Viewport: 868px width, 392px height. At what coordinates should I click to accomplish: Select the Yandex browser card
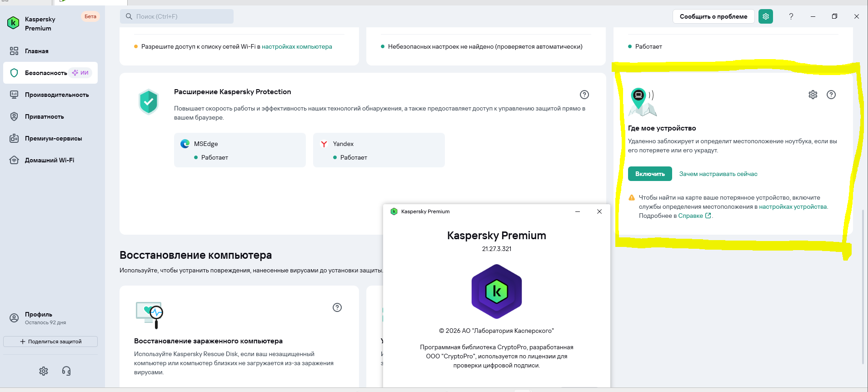click(x=379, y=150)
